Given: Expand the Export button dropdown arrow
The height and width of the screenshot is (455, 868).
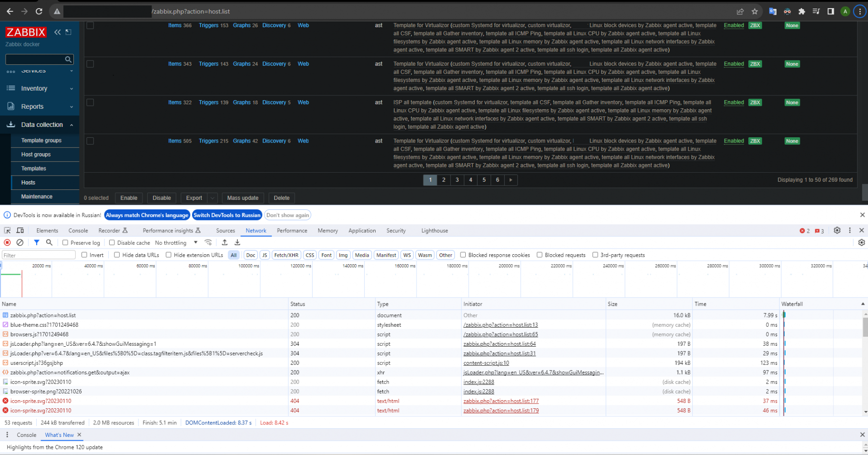Looking at the screenshot, I should pyautogui.click(x=213, y=198).
